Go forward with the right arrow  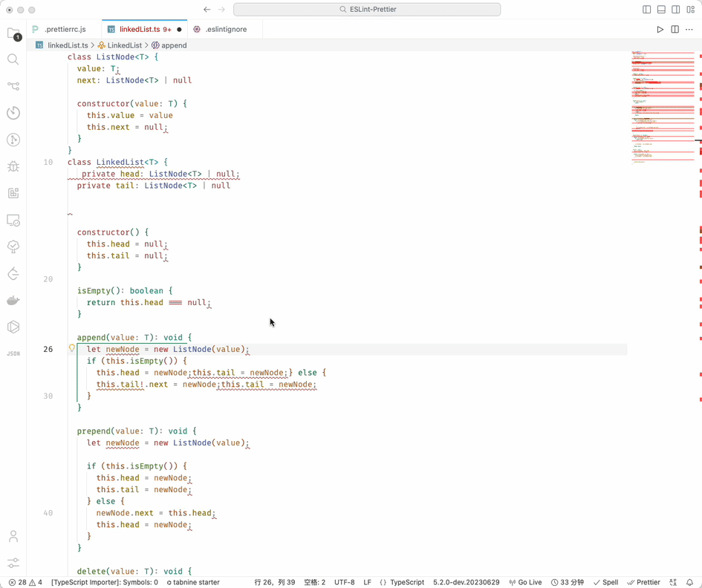tap(221, 10)
